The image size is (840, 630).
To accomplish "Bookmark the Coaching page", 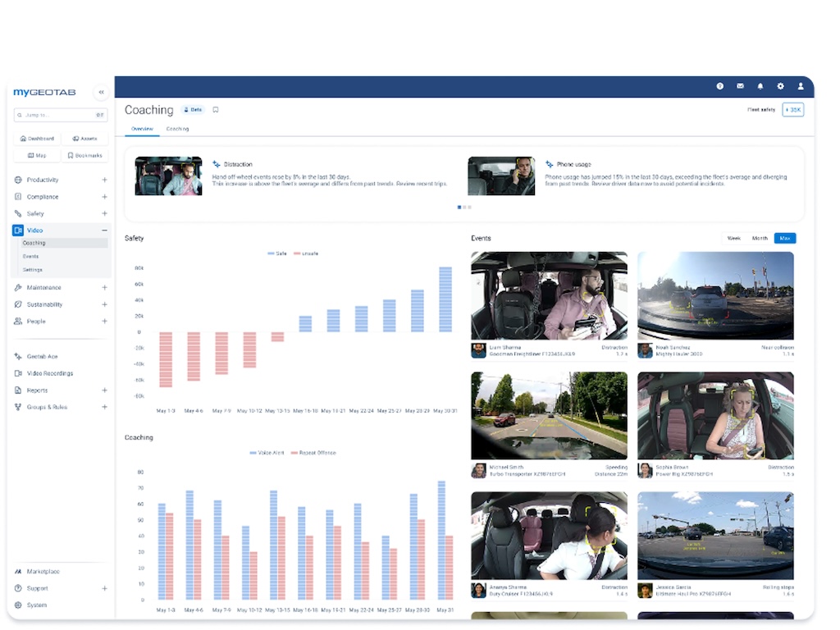I will click(x=216, y=110).
